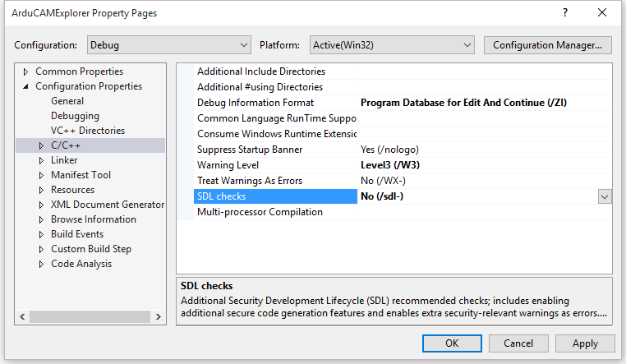Select the Configuration Properties label
The width and height of the screenshot is (626, 364).
tap(89, 86)
